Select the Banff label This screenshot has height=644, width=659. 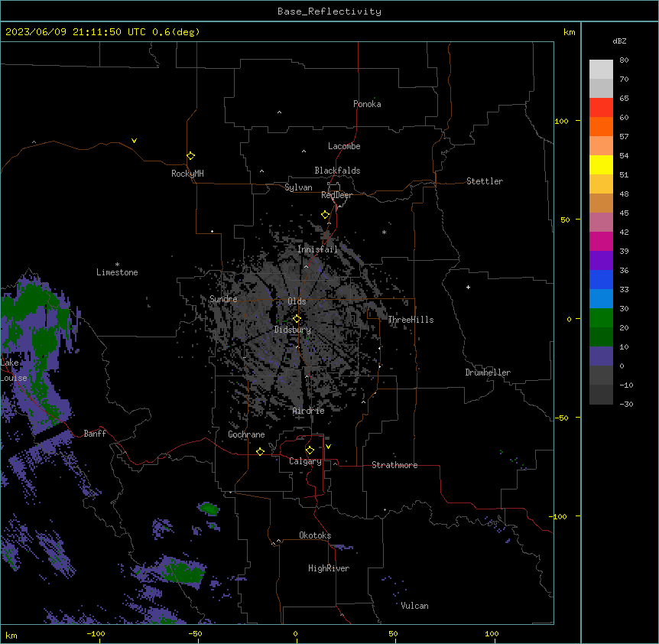95,434
